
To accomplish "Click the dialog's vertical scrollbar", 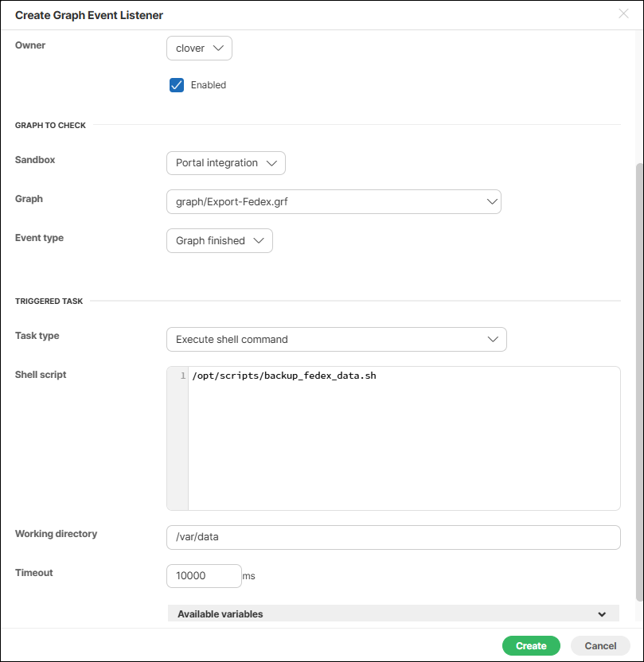I will tap(639, 382).
